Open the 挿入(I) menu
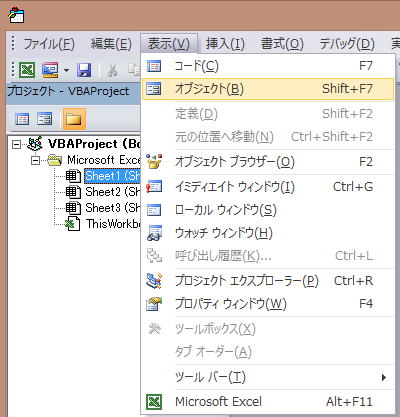The image size is (400, 417). (x=225, y=44)
